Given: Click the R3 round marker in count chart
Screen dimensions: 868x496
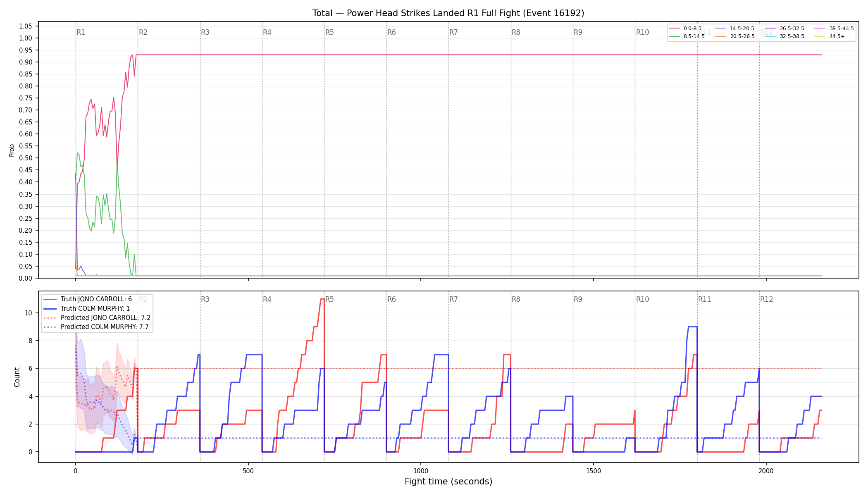Looking at the screenshot, I should [205, 299].
